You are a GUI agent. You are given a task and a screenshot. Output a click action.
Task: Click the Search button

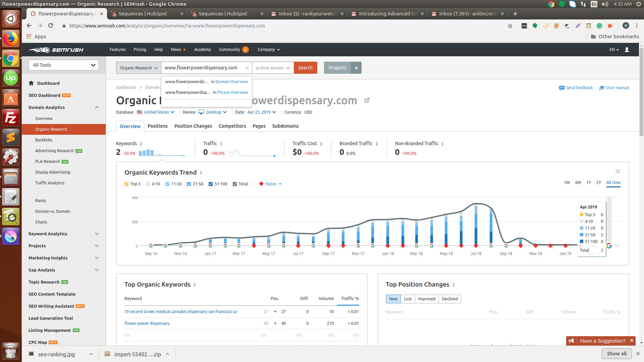pos(305,68)
